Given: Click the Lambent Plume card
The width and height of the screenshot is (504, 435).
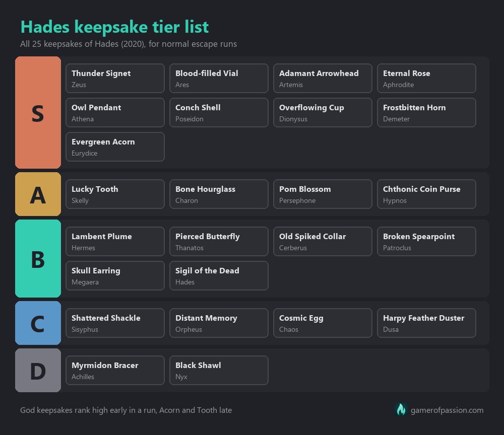Looking at the screenshot, I should [115, 242].
